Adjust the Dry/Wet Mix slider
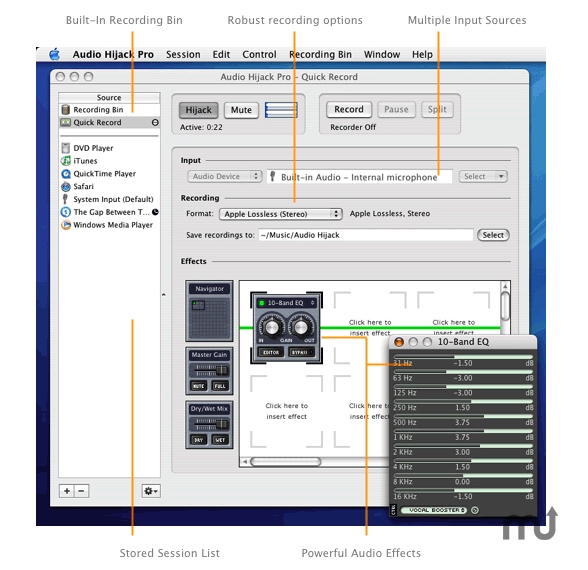The width and height of the screenshot is (588, 570). tap(209, 424)
